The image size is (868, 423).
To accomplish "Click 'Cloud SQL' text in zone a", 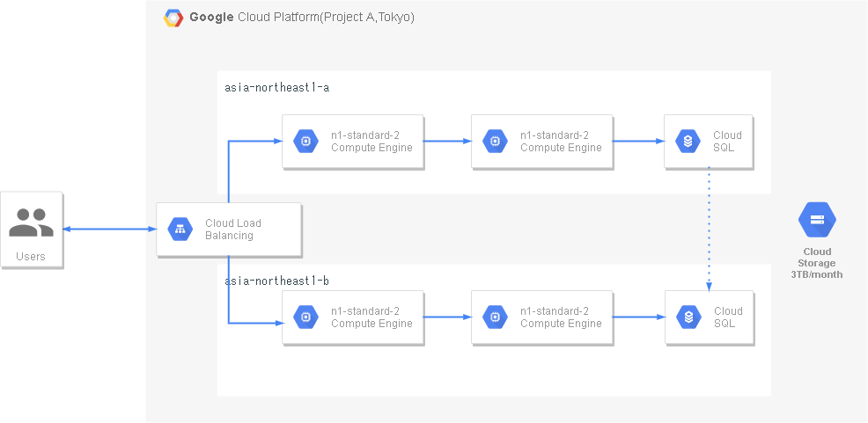I will (x=727, y=141).
